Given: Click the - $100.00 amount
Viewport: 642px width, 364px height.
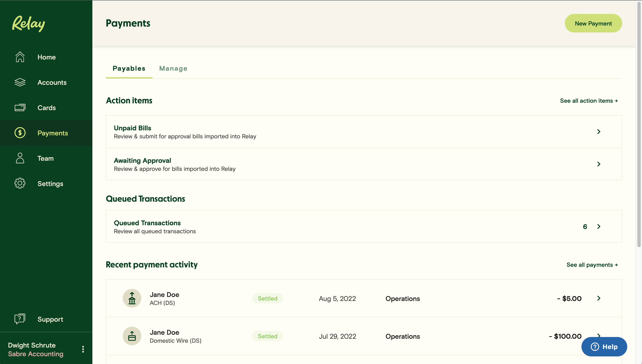Looking at the screenshot, I should coord(565,336).
